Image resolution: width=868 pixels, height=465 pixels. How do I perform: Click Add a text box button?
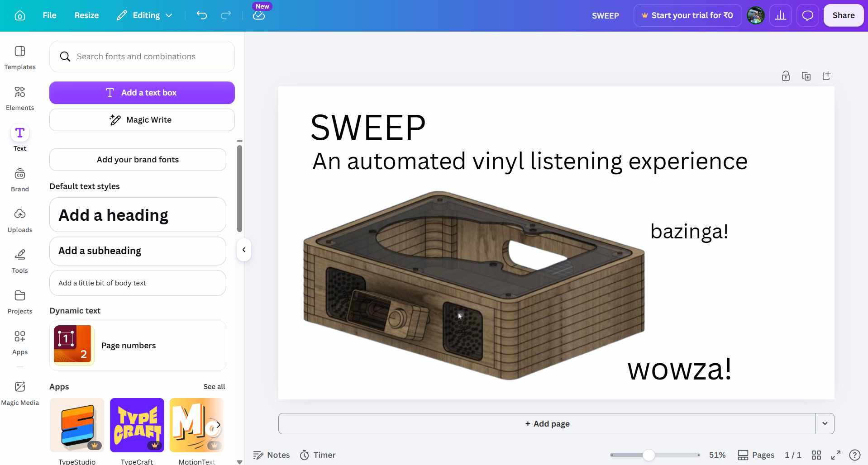[x=142, y=93]
